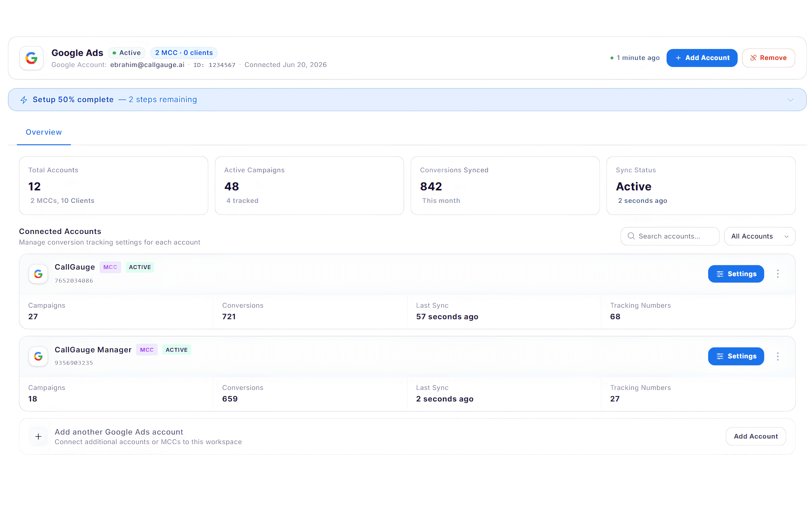The image size is (812, 508).
Task: Click the CallGauge account Google logo
Action: click(38, 274)
